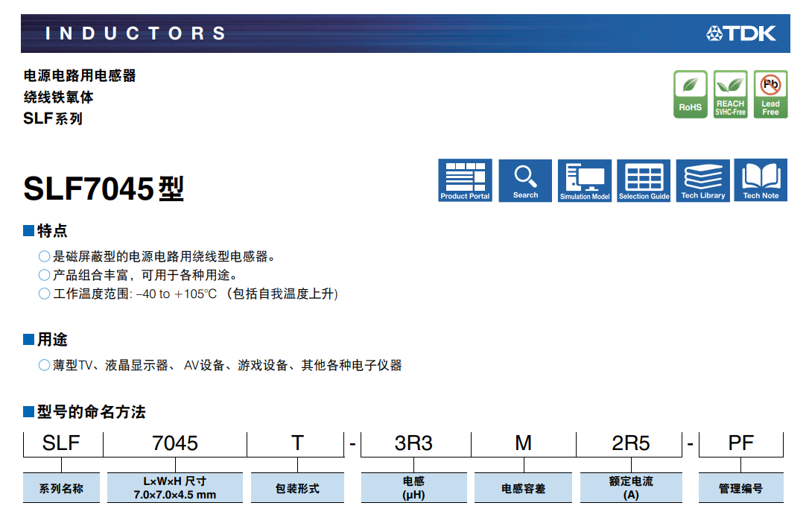Click the PF part-number segment
809x532 pixels.
click(741, 443)
